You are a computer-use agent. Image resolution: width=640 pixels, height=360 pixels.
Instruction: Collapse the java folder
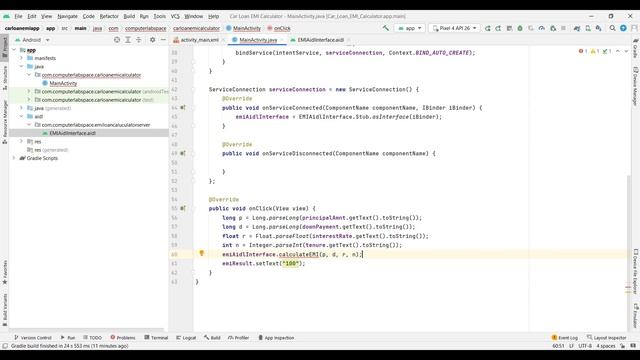[21, 66]
